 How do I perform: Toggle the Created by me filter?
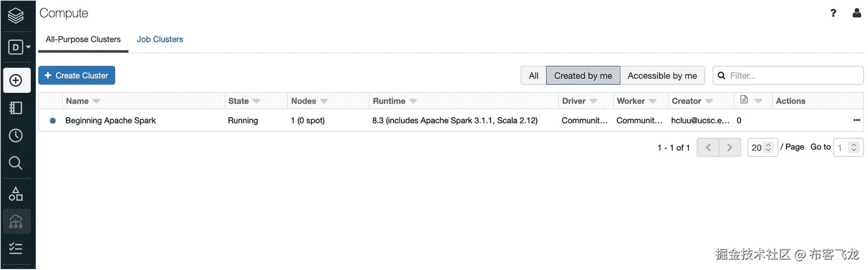[x=583, y=75]
